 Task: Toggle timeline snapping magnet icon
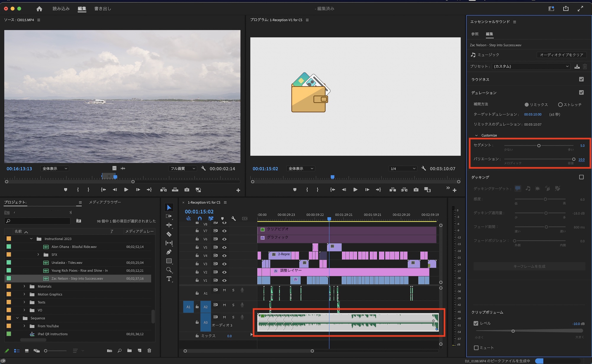coord(200,219)
